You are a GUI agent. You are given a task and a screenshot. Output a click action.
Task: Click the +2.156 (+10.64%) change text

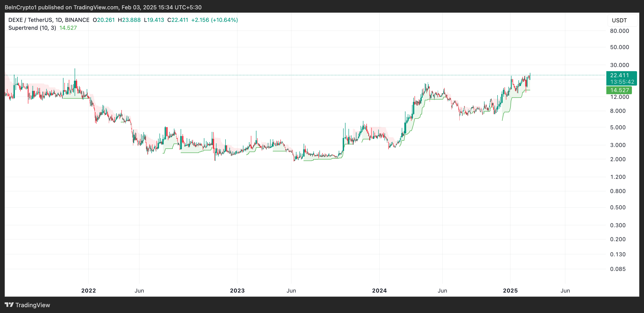pos(214,20)
